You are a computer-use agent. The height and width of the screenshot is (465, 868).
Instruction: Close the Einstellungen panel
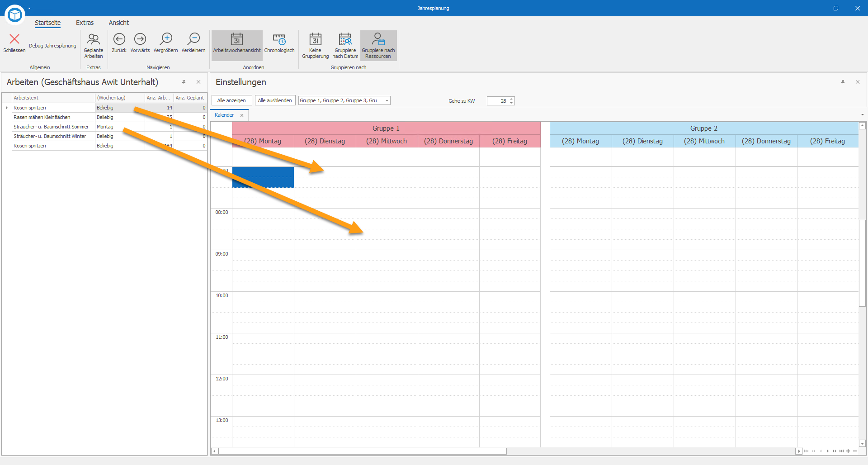tap(858, 82)
